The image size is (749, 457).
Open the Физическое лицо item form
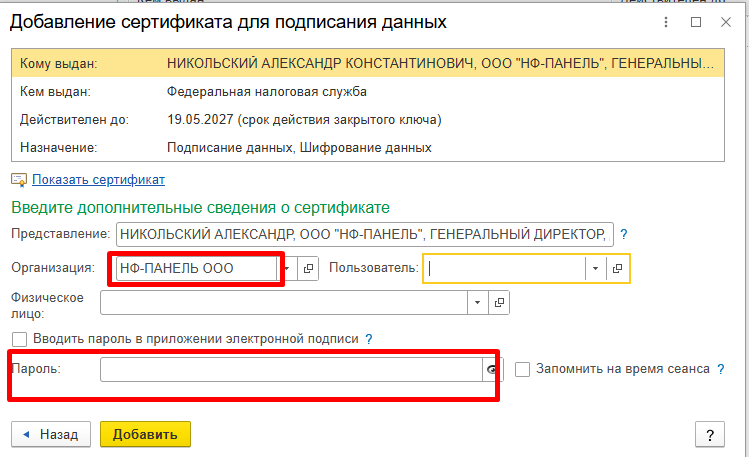tap(499, 302)
